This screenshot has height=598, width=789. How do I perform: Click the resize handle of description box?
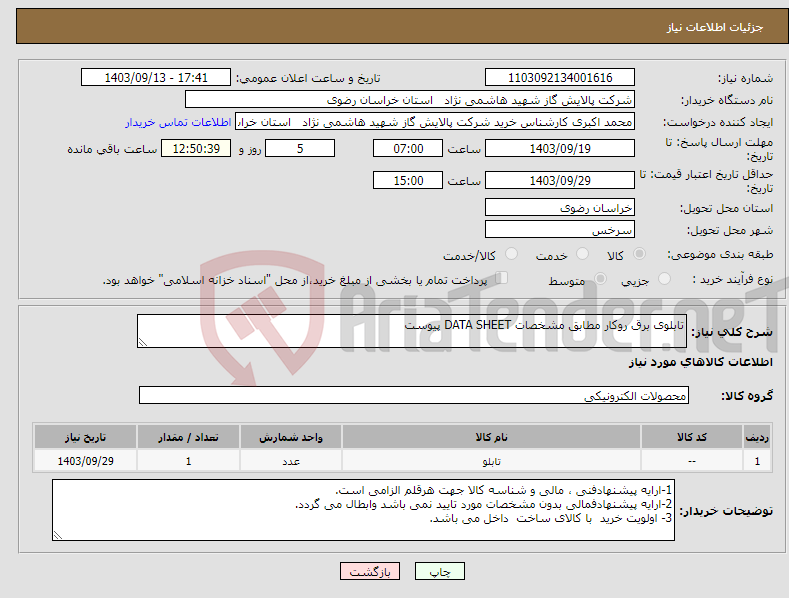pos(143,342)
